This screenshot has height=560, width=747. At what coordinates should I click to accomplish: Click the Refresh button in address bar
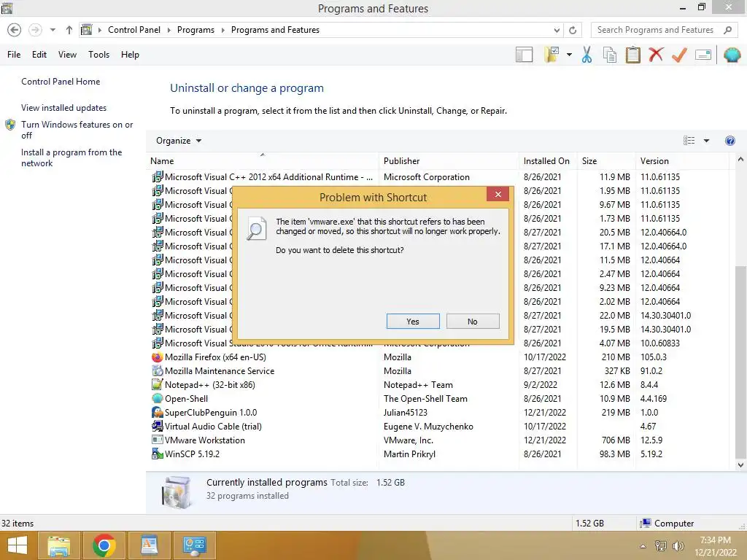[573, 30]
